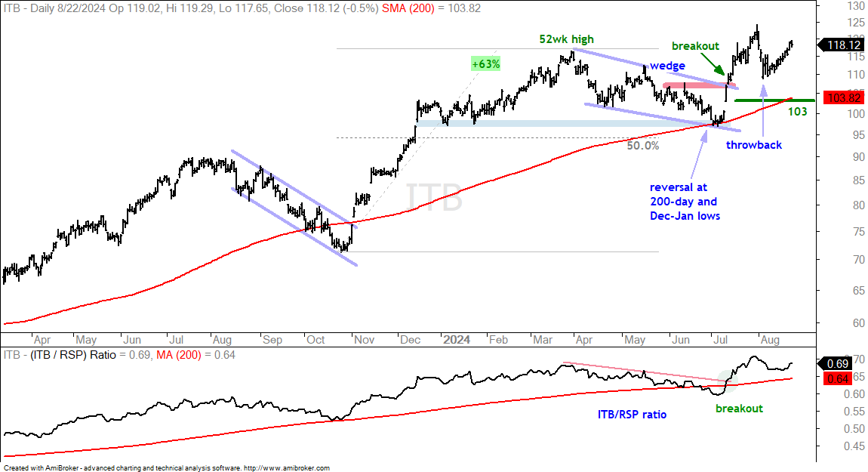
Task: Click the green breakout label in price panel
Action: tap(695, 46)
